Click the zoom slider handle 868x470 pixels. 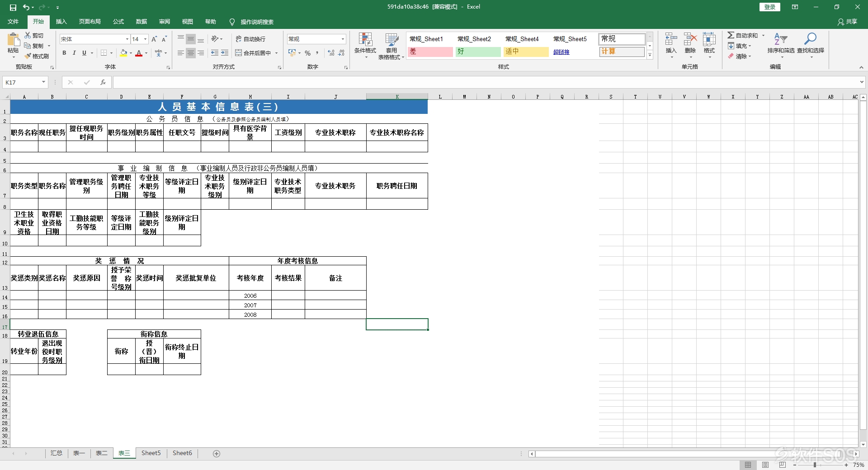point(815,465)
